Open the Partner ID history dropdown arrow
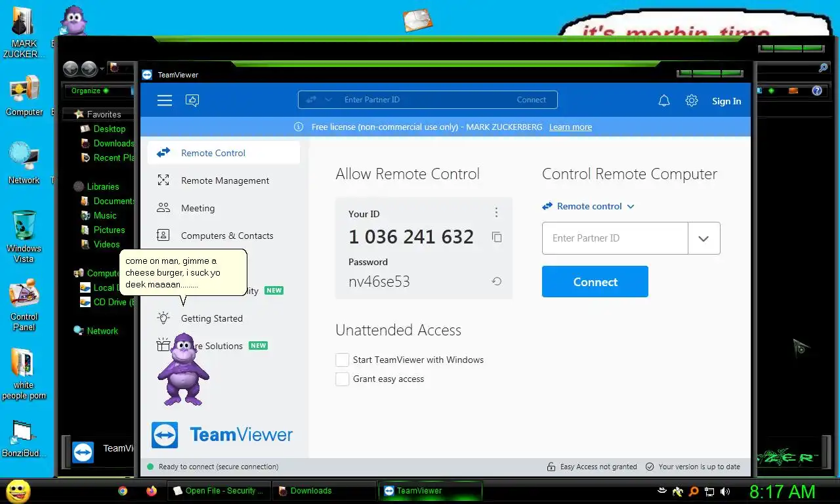 [703, 238]
